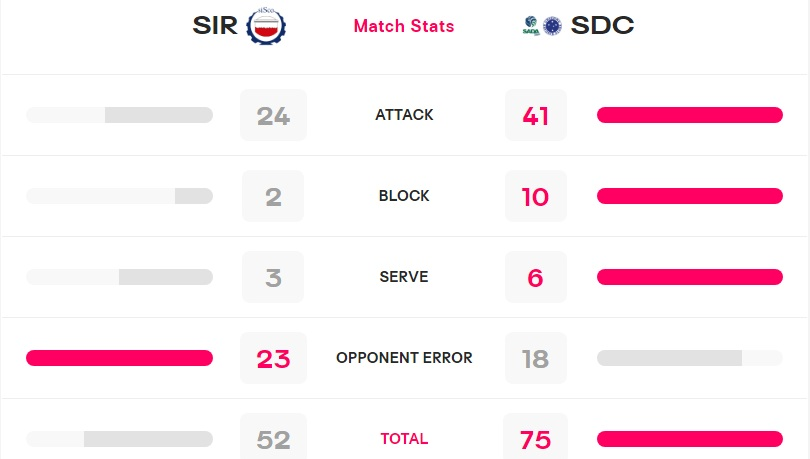Select the Match Stats heading

tap(404, 26)
